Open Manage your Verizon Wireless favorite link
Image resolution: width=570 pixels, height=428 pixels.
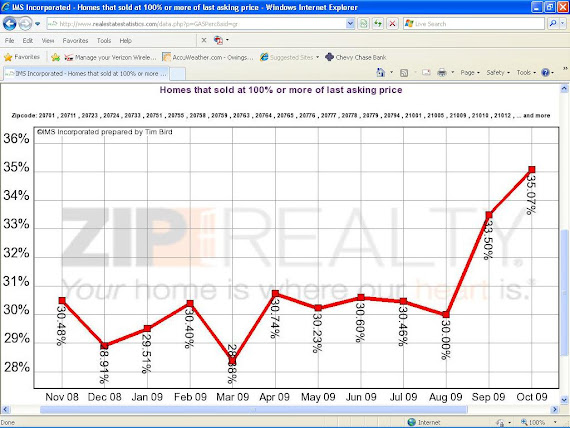110,57
